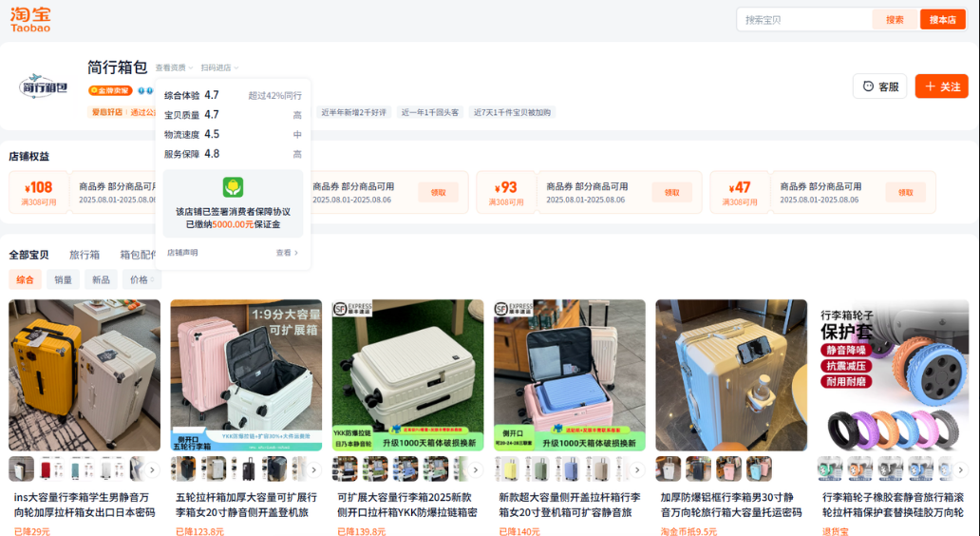Click the 近半年新增2千好评 tag

click(353, 112)
